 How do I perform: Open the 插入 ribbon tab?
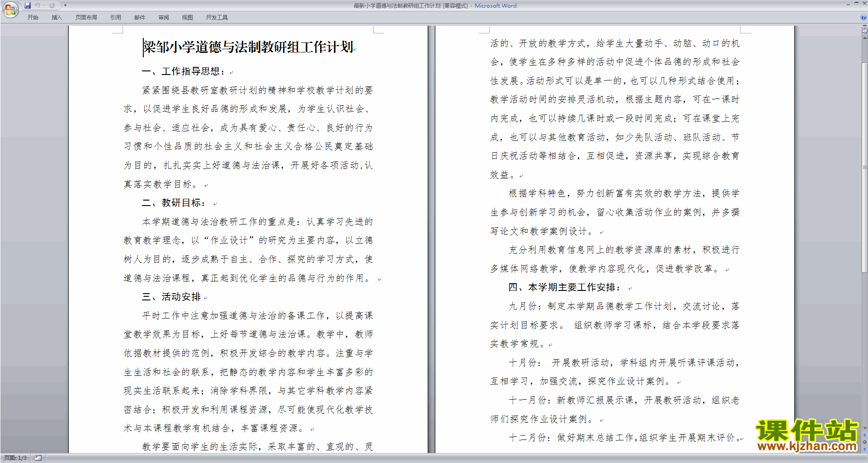point(57,18)
